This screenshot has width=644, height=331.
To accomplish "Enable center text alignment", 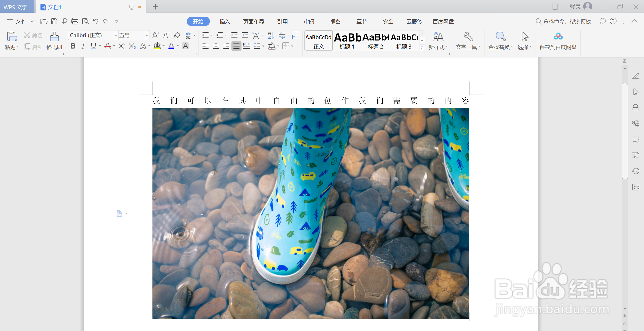I will coord(216,46).
